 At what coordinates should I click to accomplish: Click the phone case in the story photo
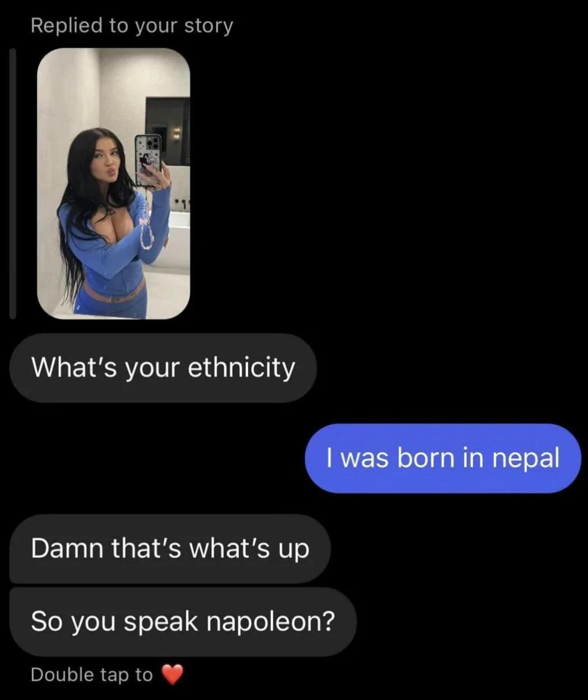pyautogui.click(x=148, y=159)
